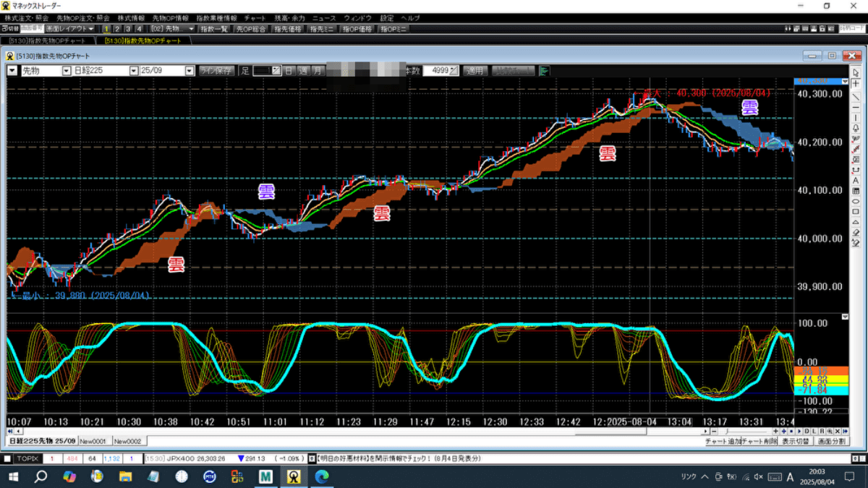Select the rectangle drawing tool
The height and width of the screenshot is (488, 868).
tap(856, 212)
